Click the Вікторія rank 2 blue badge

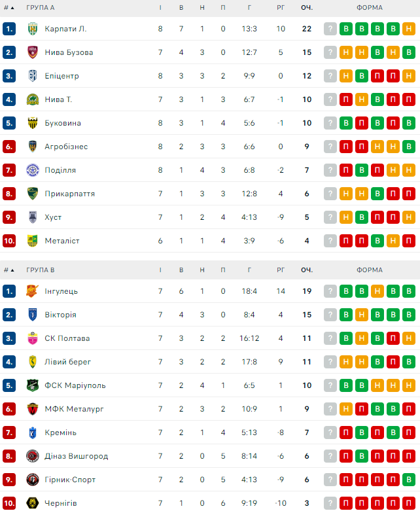[9, 315]
